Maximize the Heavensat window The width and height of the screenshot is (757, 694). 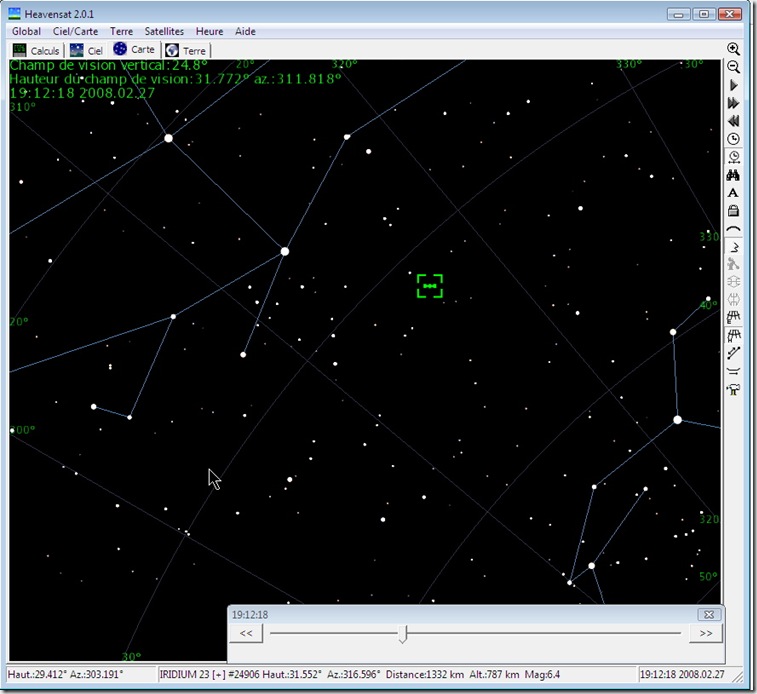pyautogui.click(x=704, y=14)
